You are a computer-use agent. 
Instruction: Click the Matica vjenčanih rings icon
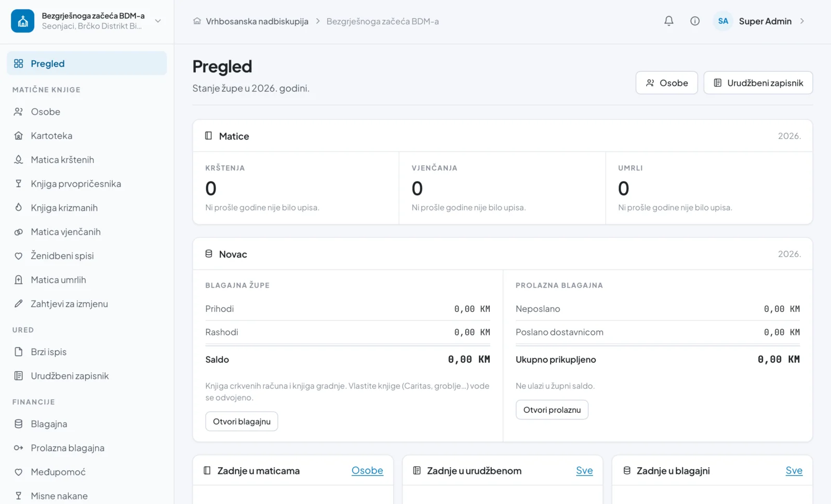coord(19,231)
